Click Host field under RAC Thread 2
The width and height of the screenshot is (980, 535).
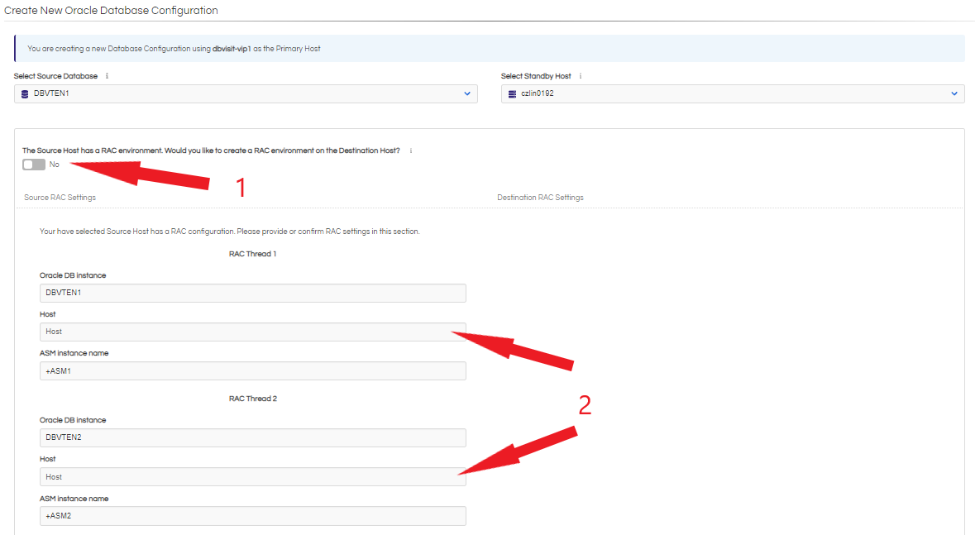pyautogui.click(x=252, y=477)
